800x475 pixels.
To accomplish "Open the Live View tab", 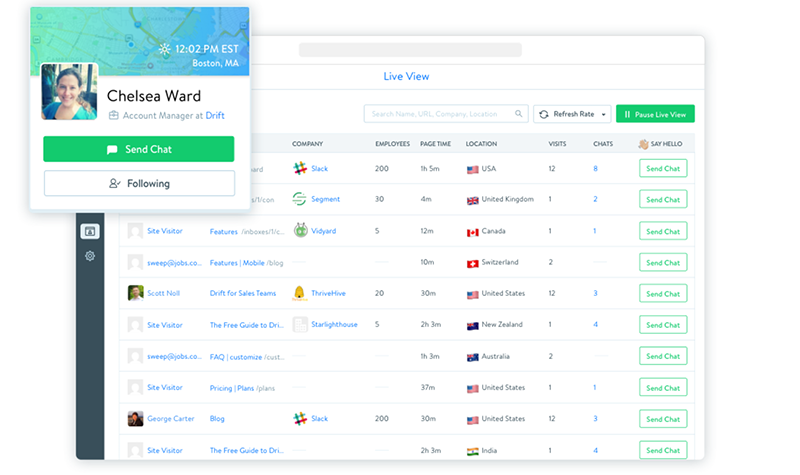I will [x=407, y=76].
